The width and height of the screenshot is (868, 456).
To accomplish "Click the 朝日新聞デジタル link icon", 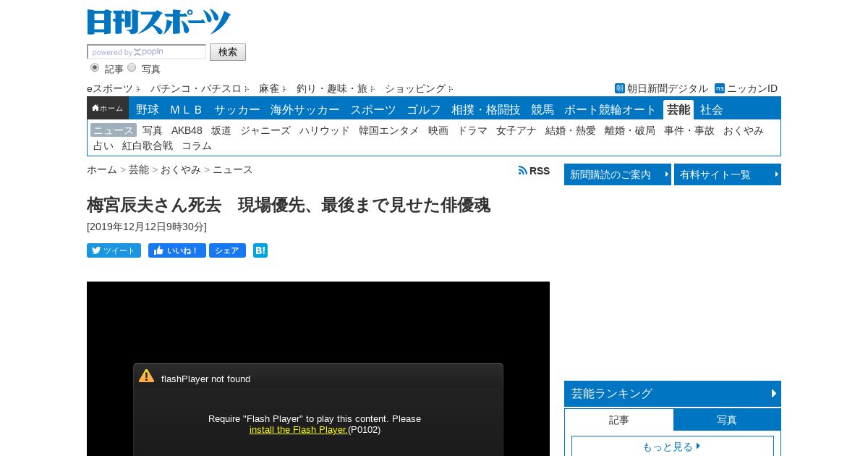I will (x=620, y=88).
